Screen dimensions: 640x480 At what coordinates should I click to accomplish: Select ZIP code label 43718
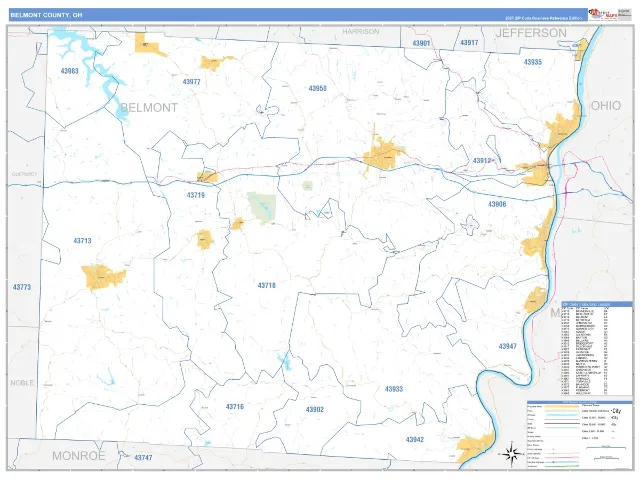[267, 285]
